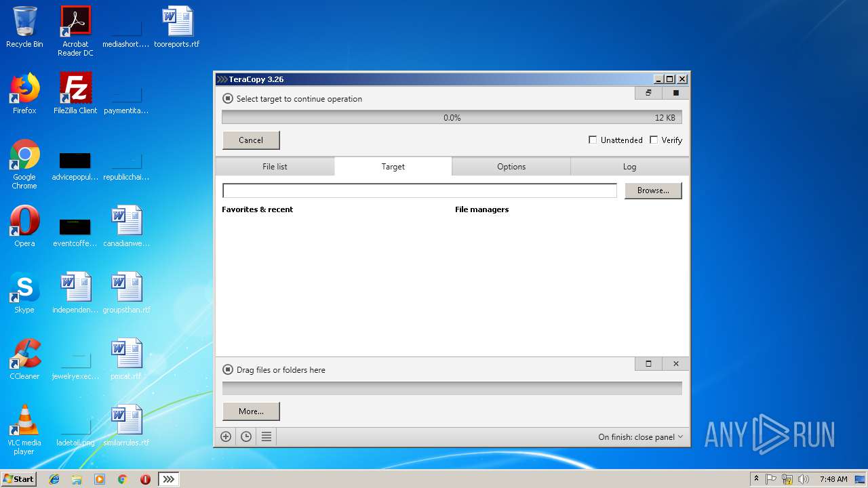Close the lower drag files panel
Viewport: 868px width, 488px height.
675,364
